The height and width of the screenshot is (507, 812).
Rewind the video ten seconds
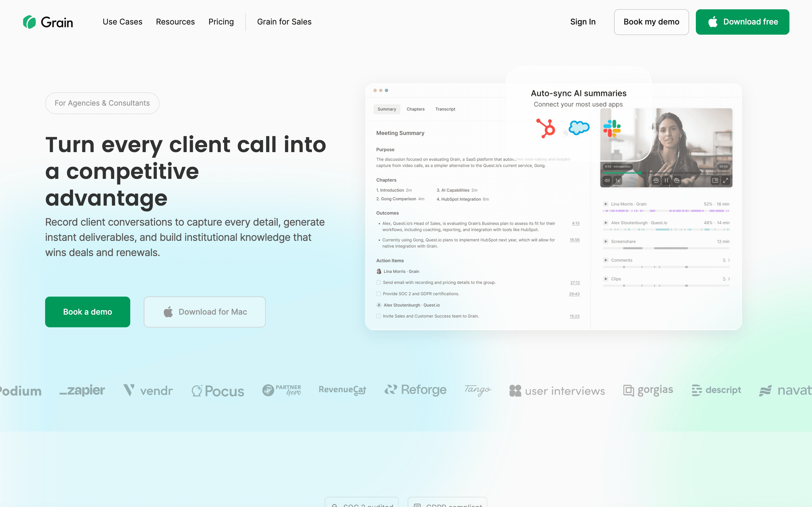656,180
